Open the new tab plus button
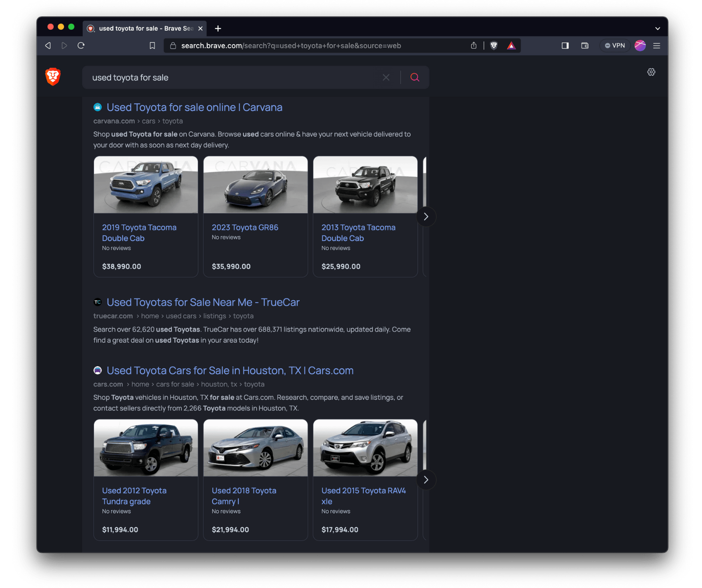This screenshot has width=702, height=588. click(218, 28)
